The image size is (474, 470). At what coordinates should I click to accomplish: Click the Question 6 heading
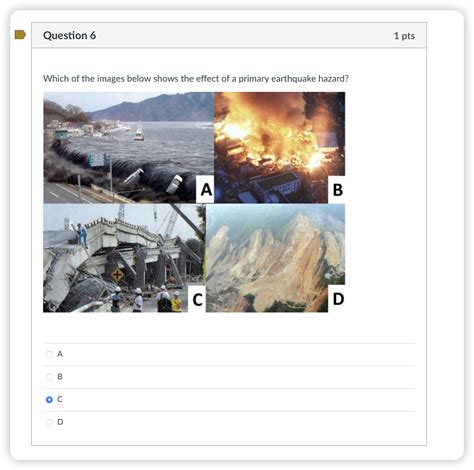70,35
